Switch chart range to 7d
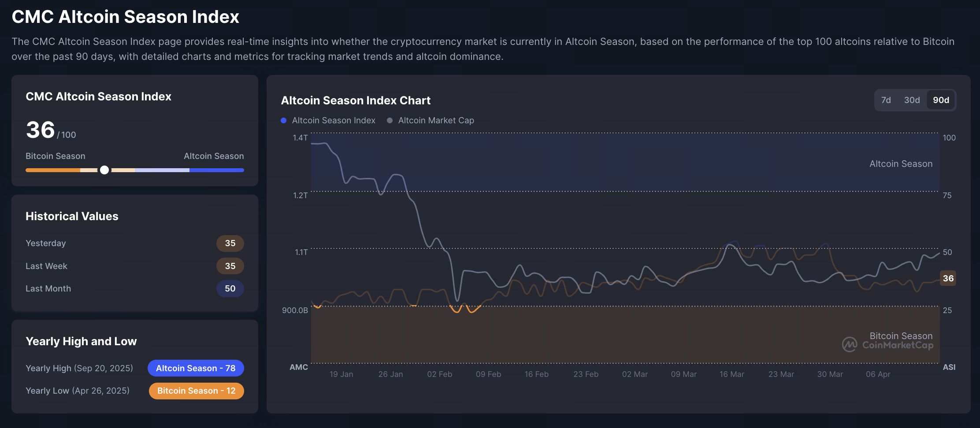This screenshot has height=428, width=980. click(x=886, y=100)
